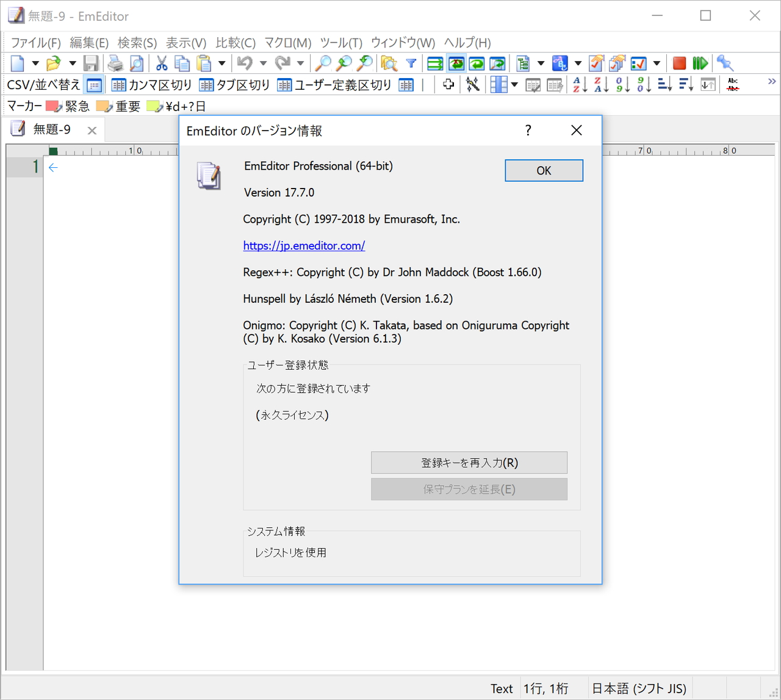Click the カンマ区切り CSV mode icon

[x=118, y=84]
